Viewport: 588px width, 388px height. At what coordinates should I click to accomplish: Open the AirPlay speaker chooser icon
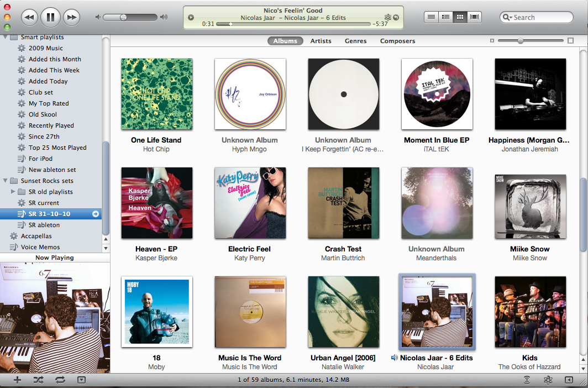527,380
